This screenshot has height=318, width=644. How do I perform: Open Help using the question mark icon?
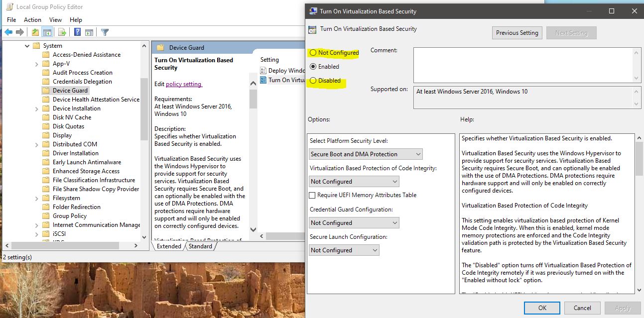[x=78, y=32]
